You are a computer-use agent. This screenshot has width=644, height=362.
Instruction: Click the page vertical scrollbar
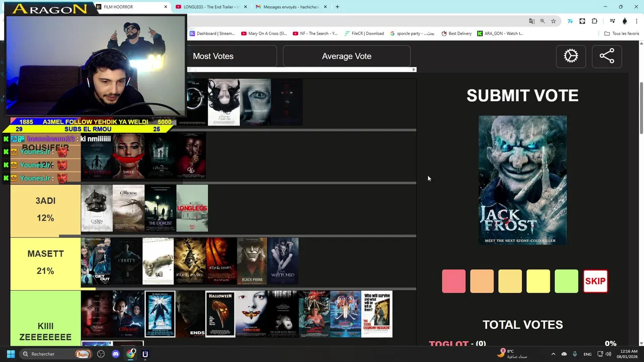coord(641,108)
